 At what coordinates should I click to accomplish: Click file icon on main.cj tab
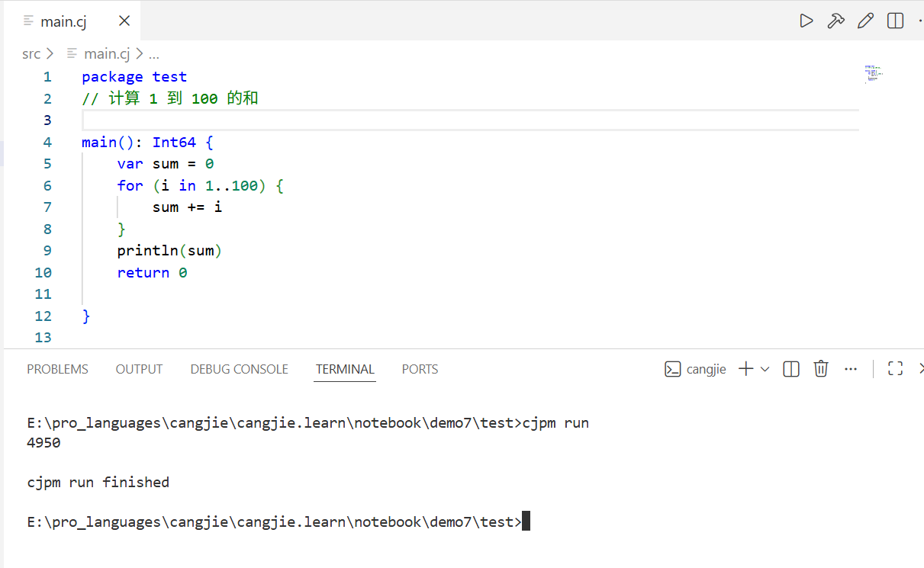pyautogui.click(x=29, y=21)
